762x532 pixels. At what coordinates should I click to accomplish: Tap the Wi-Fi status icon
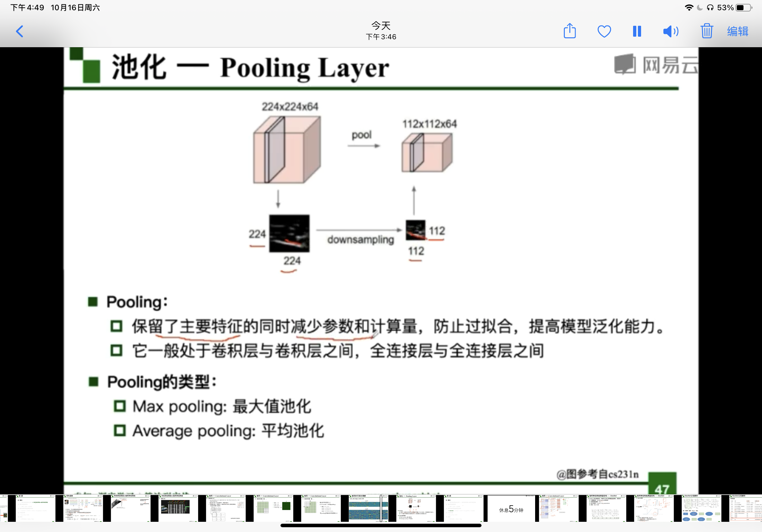(x=689, y=8)
